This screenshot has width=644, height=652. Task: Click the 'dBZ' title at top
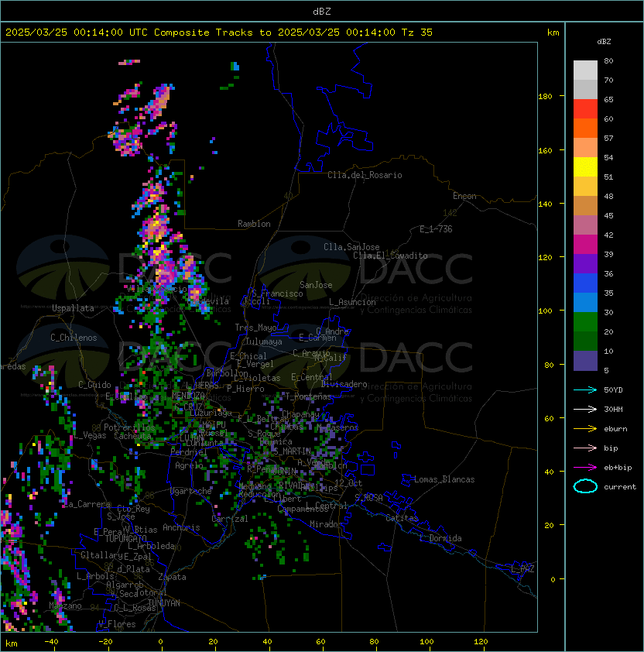pyautogui.click(x=322, y=11)
